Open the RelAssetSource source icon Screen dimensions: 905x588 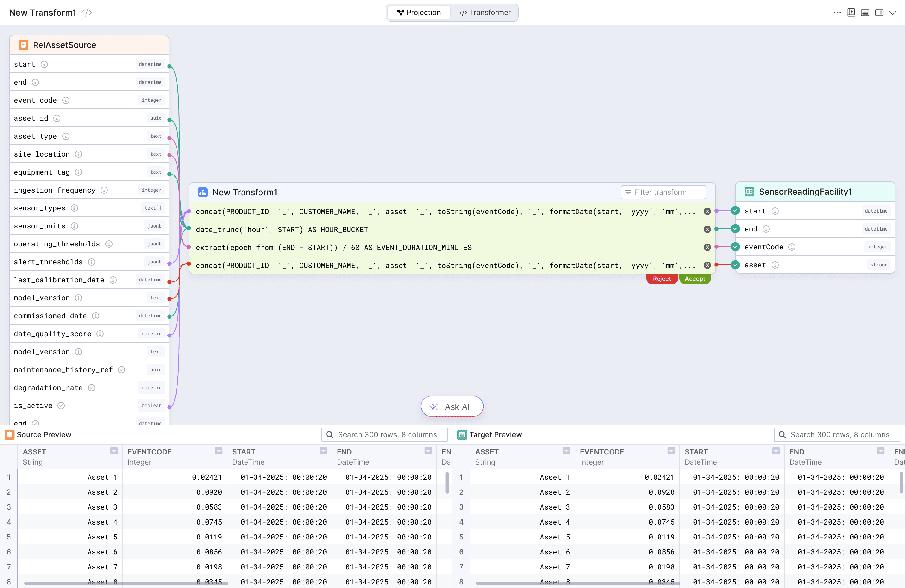(x=24, y=45)
